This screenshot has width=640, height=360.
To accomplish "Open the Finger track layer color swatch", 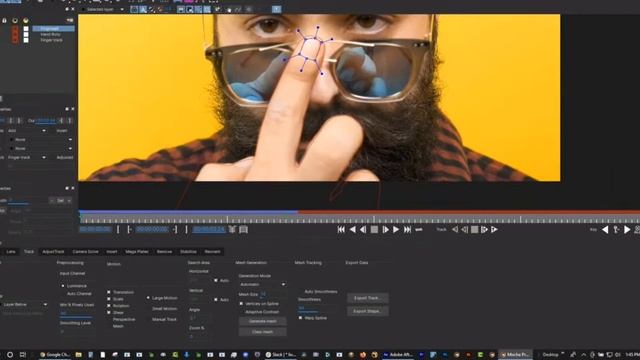I will (x=26, y=40).
